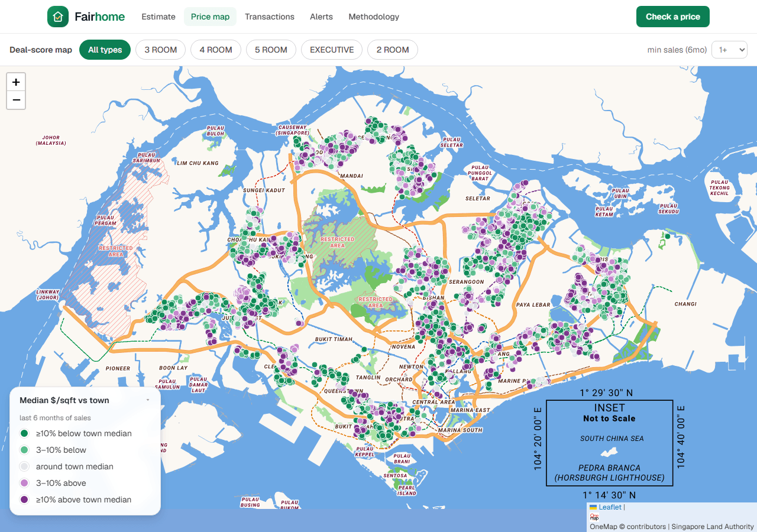Filter the map by 5 ROOM
The width and height of the screenshot is (757, 532).
tap(271, 50)
